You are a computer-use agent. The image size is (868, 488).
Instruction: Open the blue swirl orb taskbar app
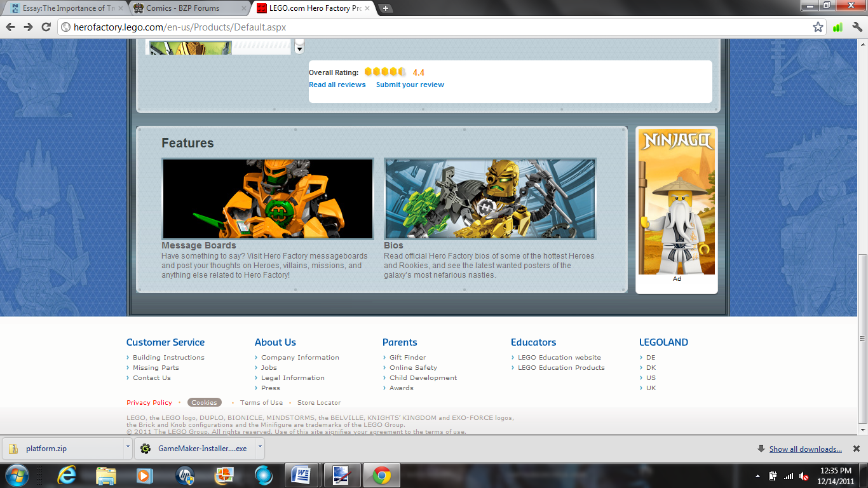pos(263,475)
